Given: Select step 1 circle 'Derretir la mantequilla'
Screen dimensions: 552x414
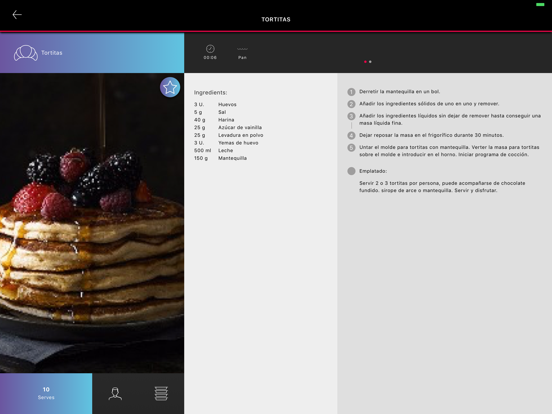Looking at the screenshot, I should pos(351,92).
